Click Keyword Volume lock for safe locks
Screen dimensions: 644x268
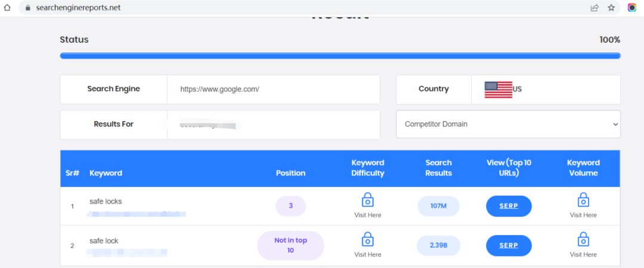tap(583, 200)
